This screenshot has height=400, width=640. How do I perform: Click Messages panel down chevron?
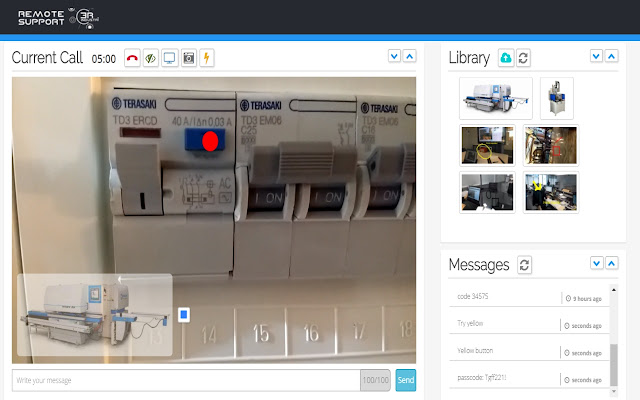(x=596, y=263)
